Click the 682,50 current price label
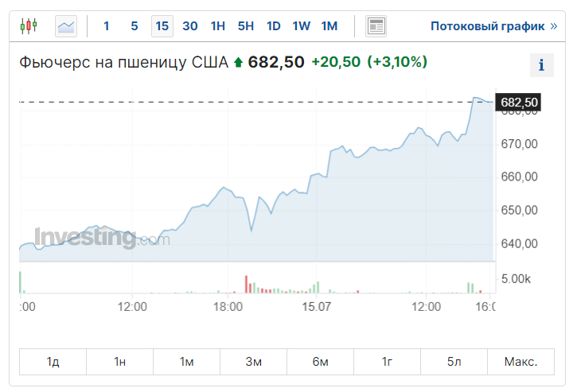The height and width of the screenshot is (392, 581). click(x=518, y=102)
